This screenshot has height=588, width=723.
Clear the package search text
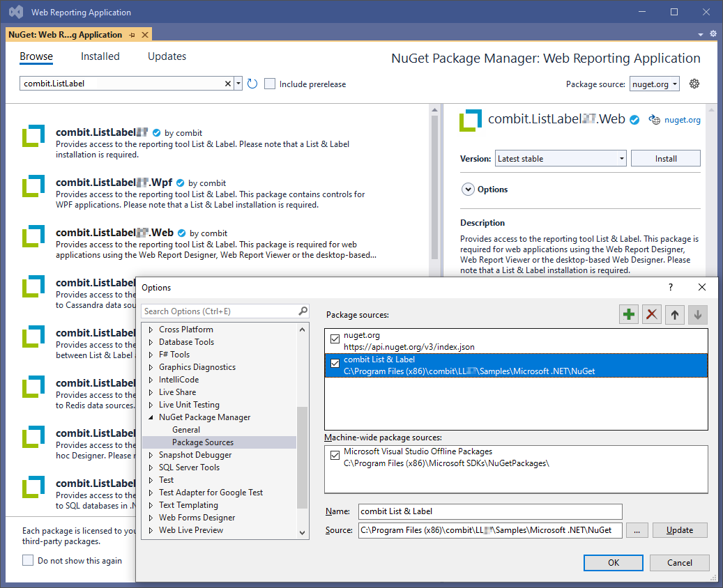(x=228, y=84)
